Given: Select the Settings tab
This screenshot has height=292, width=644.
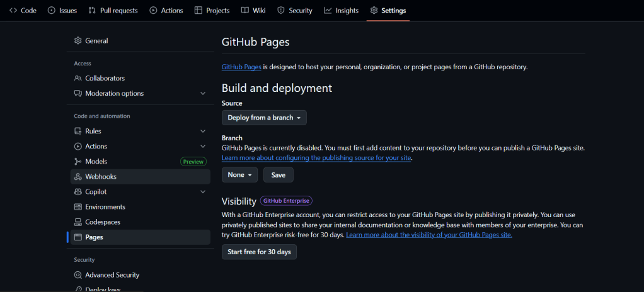Looking at the screenshot, I should (x=388, y=11).
